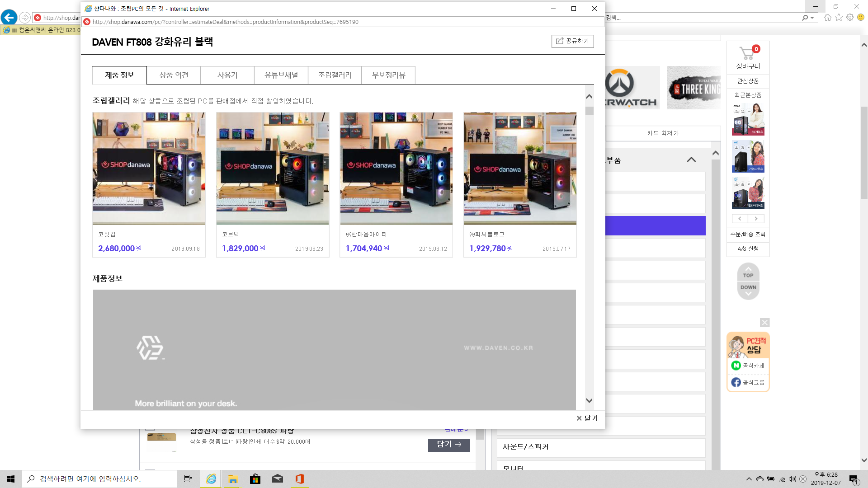This screenshot has height=488, width=868.
Task: Select the 카드 최저가 tab
Action: (x=663, y=133)
